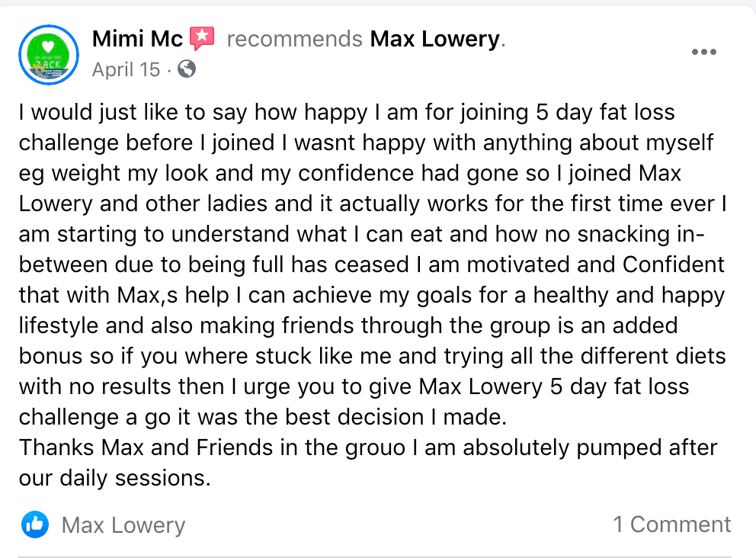Open Mimi Mc's profile picture
The width and height of the screenshot is (756, 558).
tap(49, 54)
